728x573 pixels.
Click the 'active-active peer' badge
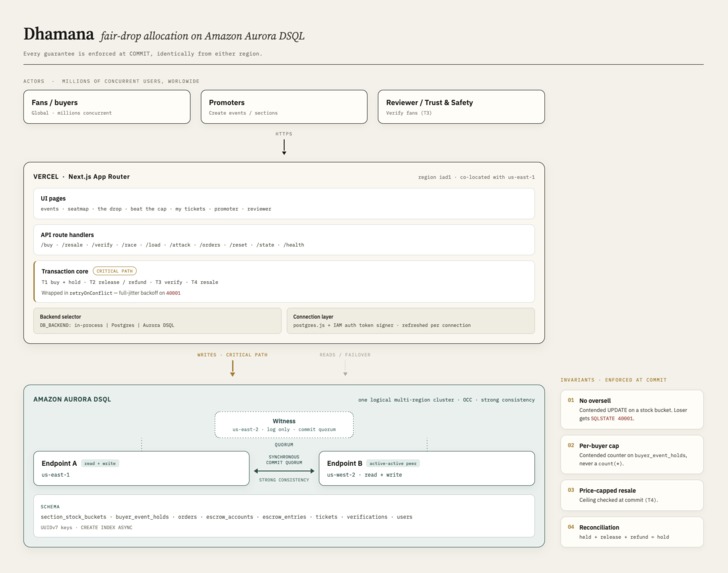[393, 463]
